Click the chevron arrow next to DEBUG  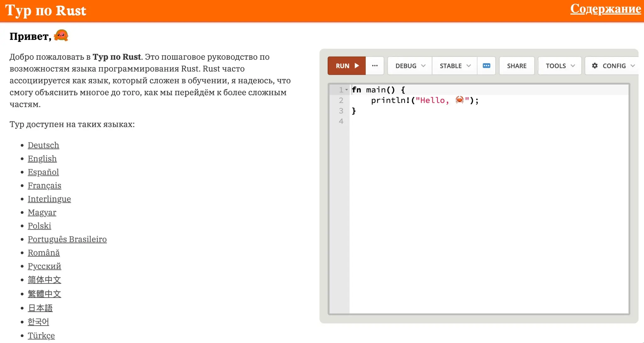coord(423,66)
